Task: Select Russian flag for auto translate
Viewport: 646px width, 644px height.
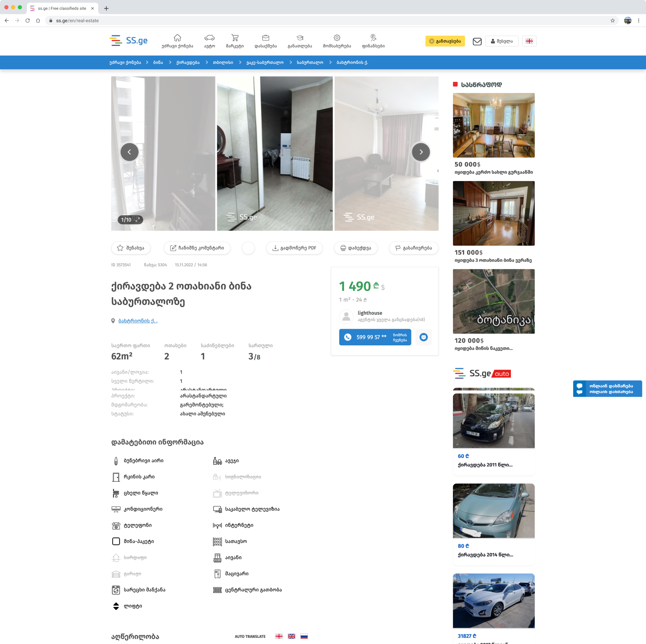Action: (x=304, y=636)
